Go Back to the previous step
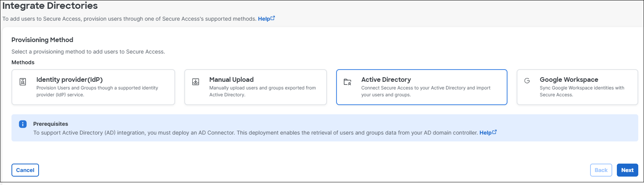644x185 pixels. coord(601,170)
